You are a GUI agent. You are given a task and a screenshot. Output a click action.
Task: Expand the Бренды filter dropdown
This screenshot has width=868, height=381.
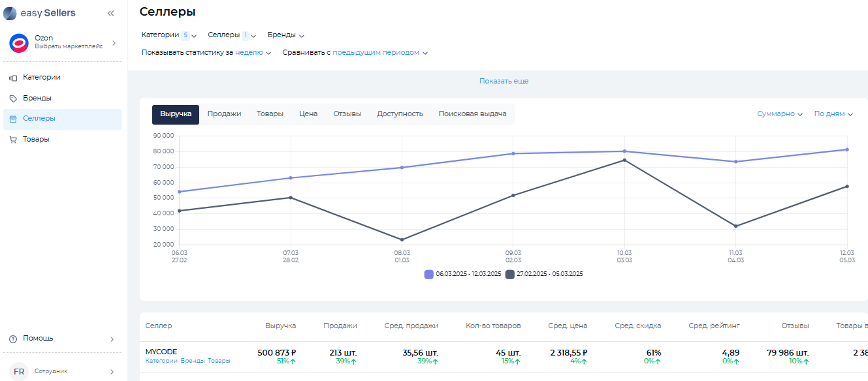tap(286, 35)
